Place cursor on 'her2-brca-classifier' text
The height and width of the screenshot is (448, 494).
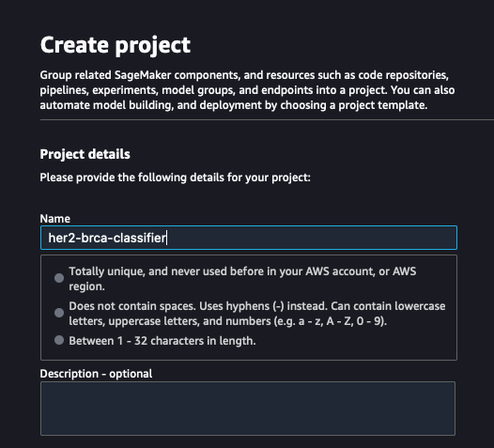tap(107, 238)
